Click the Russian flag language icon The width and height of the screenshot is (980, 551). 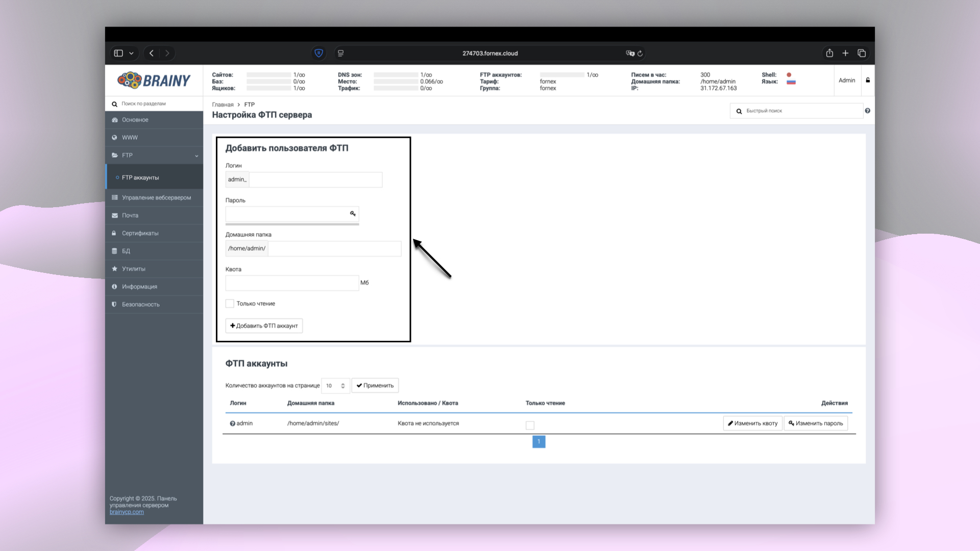click(791, 82)
